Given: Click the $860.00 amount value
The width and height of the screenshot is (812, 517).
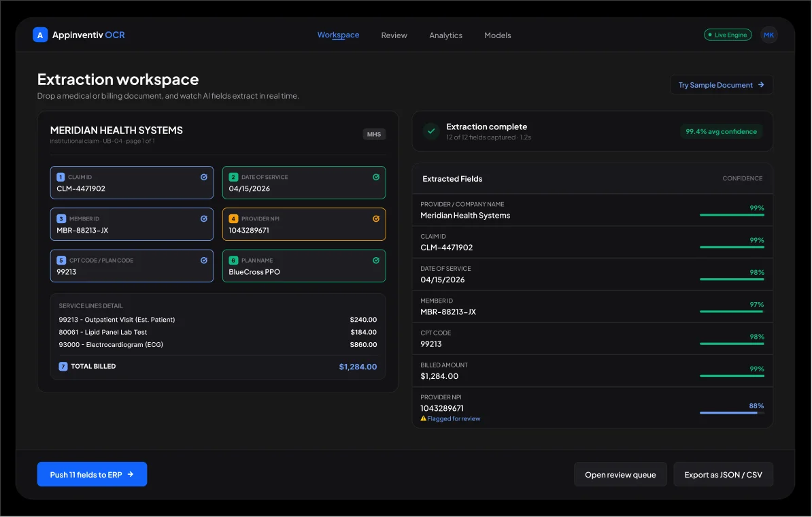Looking at the screenshot, I should (364, 344).
